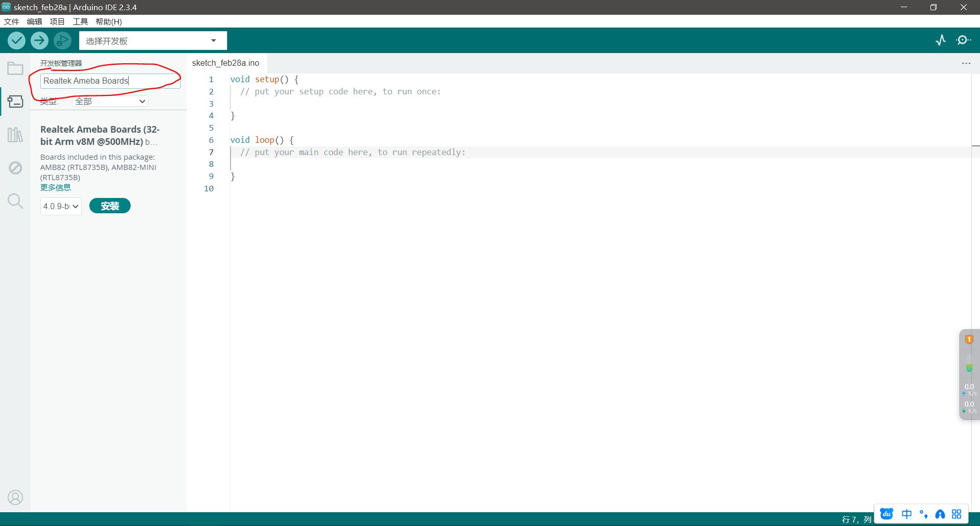Click on line 1 void setup code
980x526 pixels.
264,79
